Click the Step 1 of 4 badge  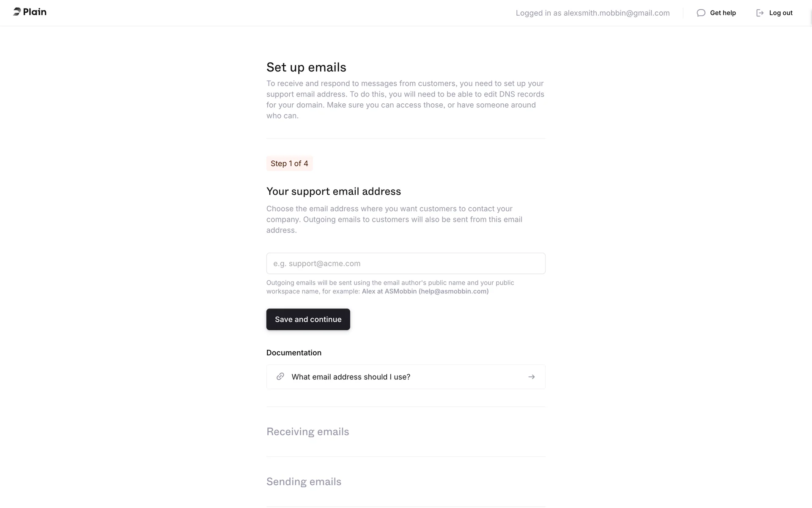click(x=289, y=163)
